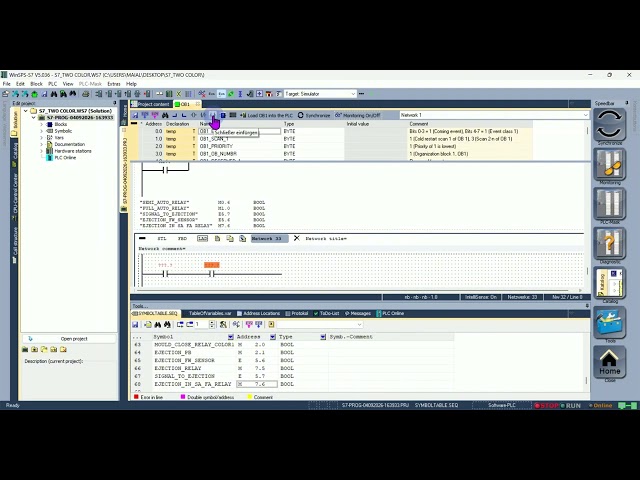
Task: Open the Type column filter dropdown
Action: click(323, 337)
